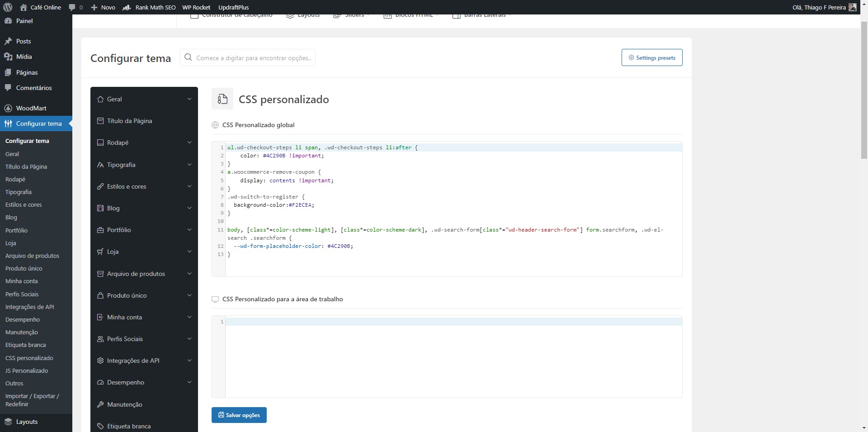868x432 pixels.
Task: Expand the Portfólio section chevron
Action: point(189,230)
